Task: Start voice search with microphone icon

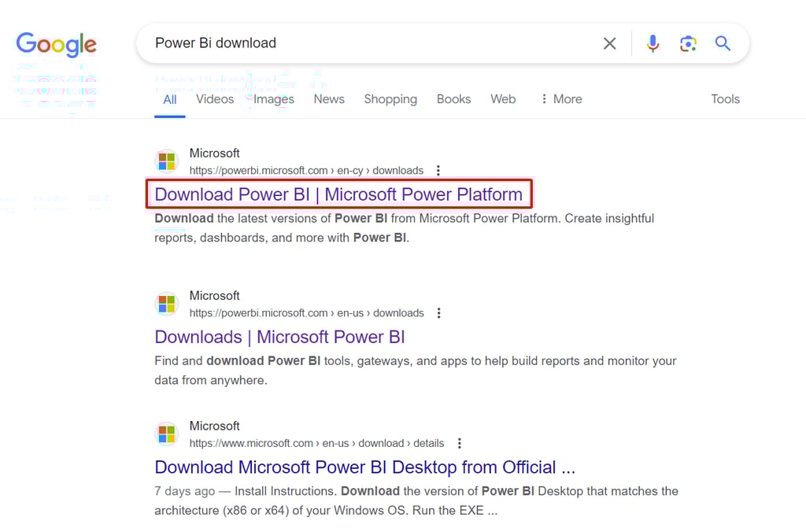Action: tap(653, 43)
